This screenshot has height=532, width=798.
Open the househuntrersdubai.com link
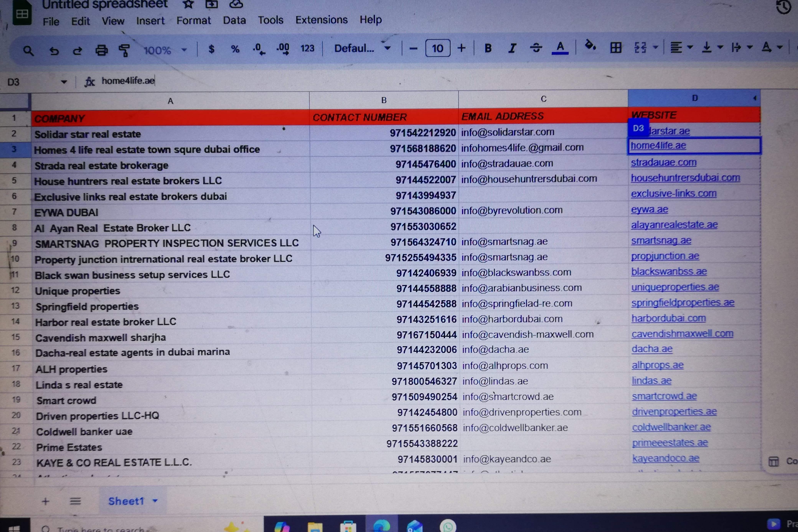coord(685,178)
